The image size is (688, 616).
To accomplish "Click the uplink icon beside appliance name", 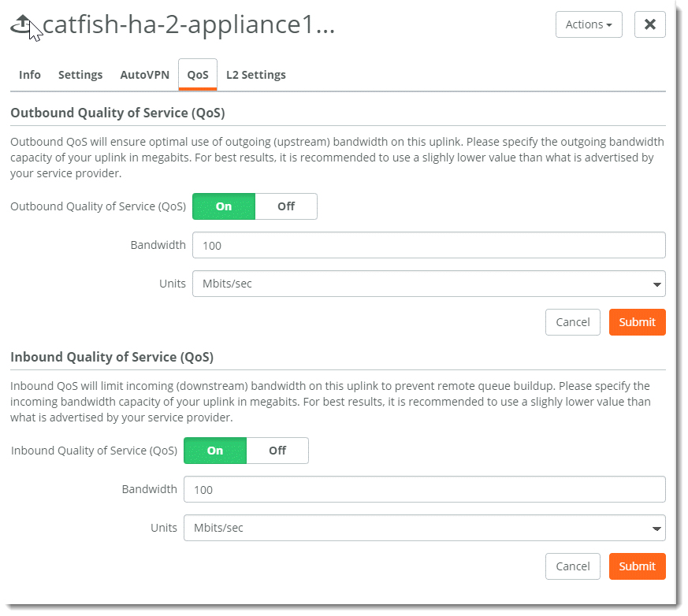I will [22, 26].
